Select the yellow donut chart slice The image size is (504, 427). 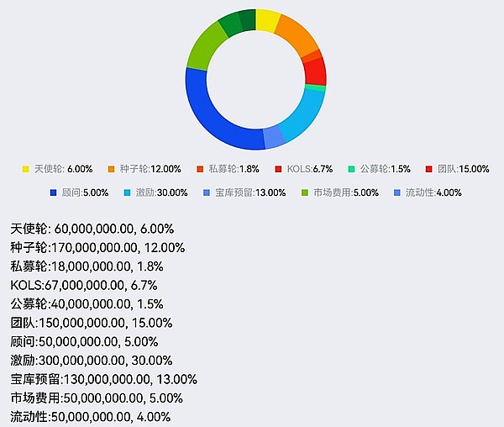[x=267, y=20]
